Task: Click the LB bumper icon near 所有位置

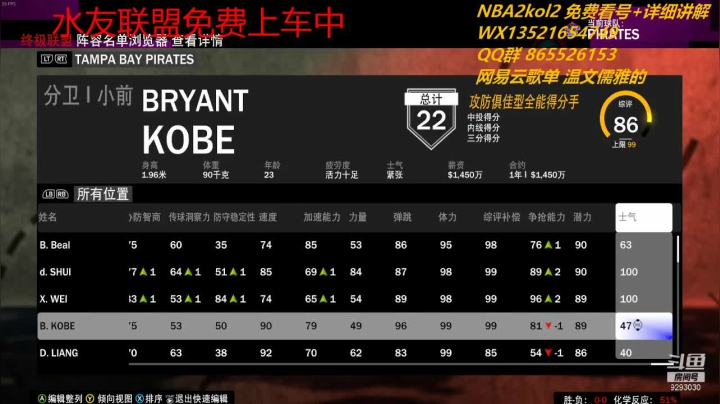Action: (x=49, y=194)
